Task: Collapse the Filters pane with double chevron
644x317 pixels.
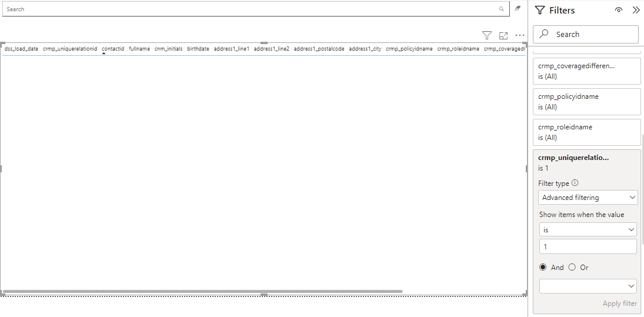Action: 636,10
